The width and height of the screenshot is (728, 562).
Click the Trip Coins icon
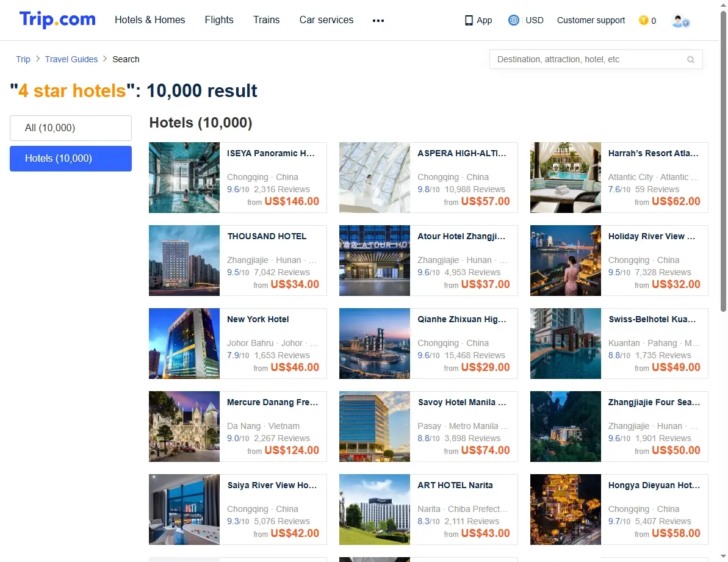click(644, 20)
